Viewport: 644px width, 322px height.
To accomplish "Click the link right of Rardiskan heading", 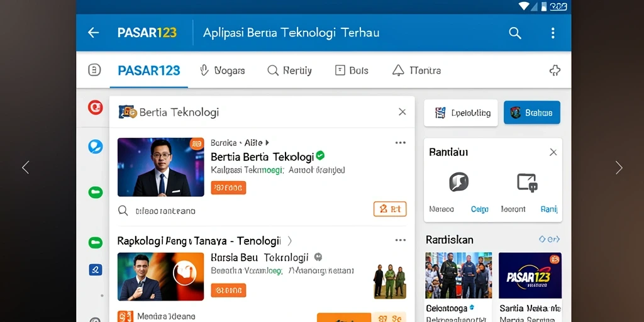I will [549, 239].
